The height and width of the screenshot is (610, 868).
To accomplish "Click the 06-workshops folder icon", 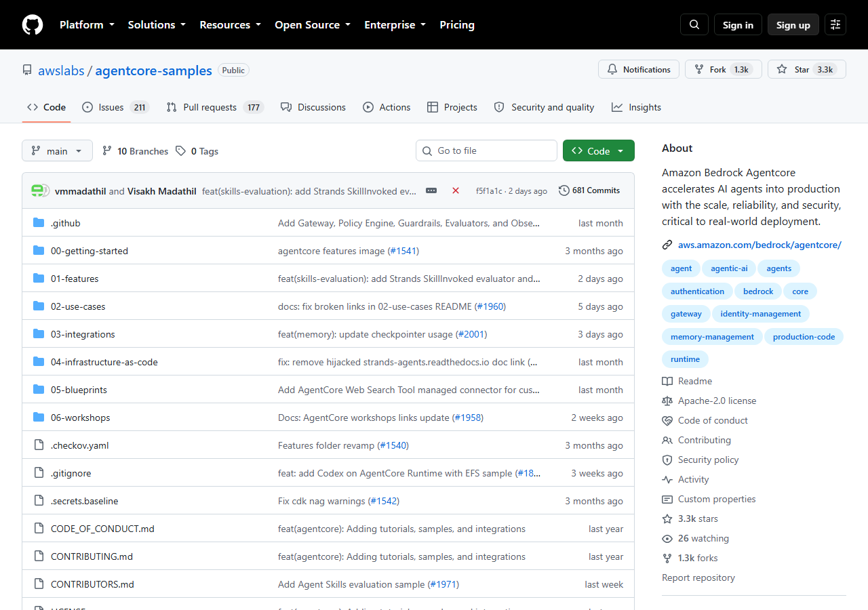I will (x=39, y=418).
